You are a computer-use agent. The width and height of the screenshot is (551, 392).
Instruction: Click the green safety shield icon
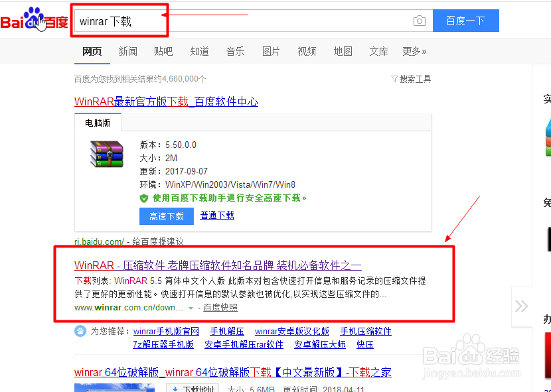click(144, 198)
